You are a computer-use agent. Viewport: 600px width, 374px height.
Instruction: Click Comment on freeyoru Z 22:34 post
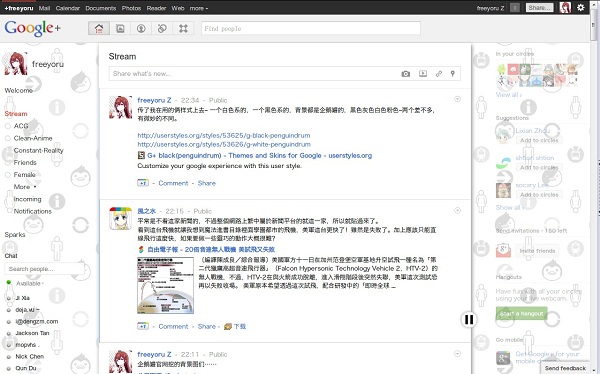click(173, 183)
